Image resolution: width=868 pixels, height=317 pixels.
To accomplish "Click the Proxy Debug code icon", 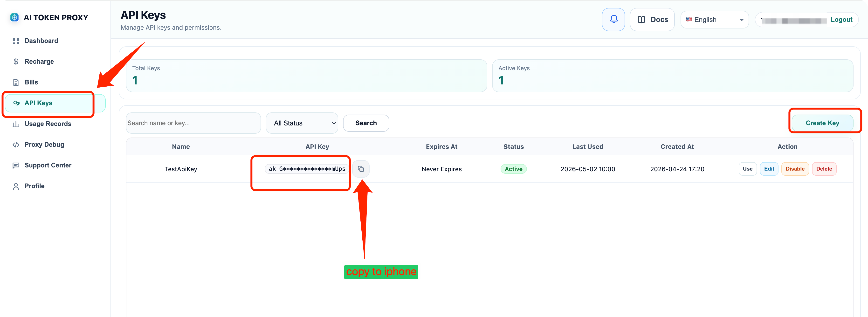I will (x=16, y=145).
